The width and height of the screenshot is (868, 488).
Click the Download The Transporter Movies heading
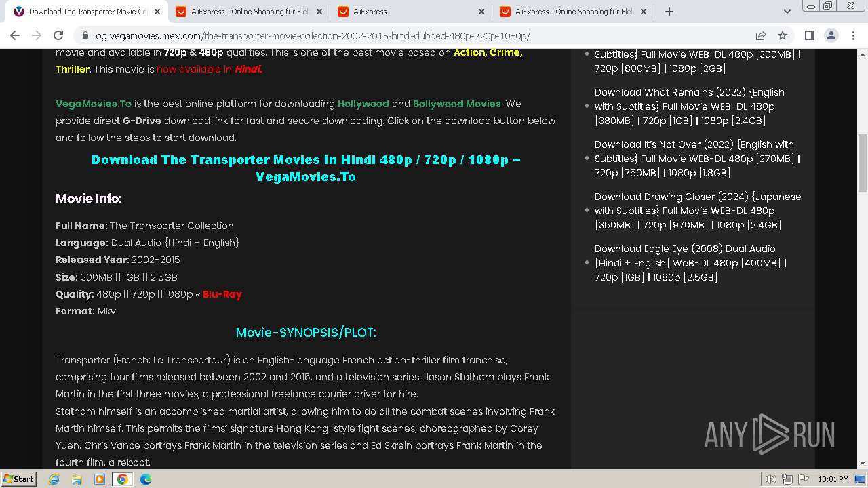(306, 168)
